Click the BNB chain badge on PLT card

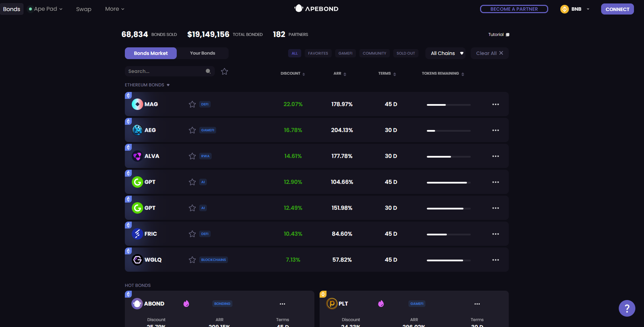[323, 294]
